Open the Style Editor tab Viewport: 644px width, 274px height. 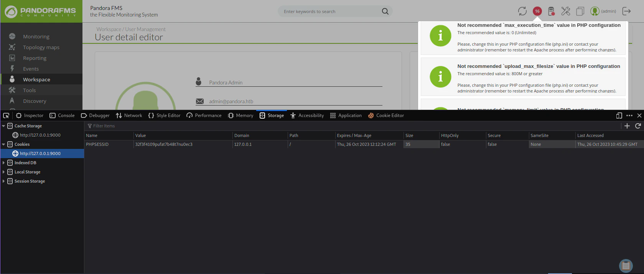point(164,116)
